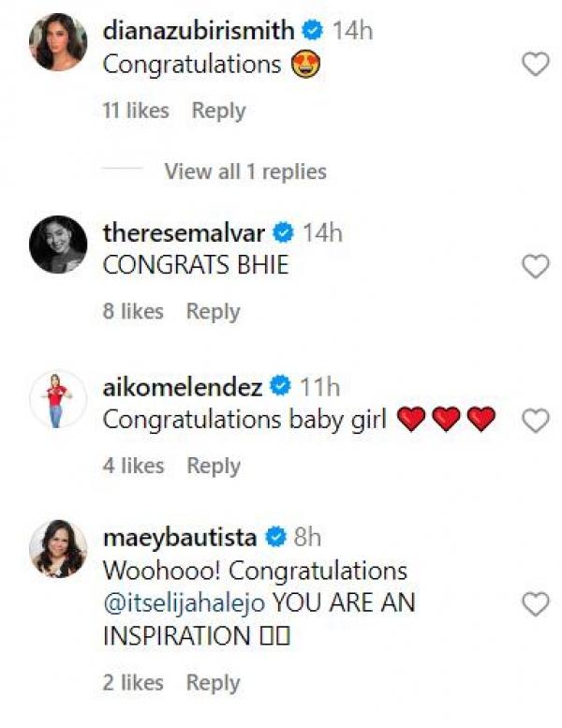The image size is (562, 728).
Task: Visit the theresemalvar username link
Action: (183, 232)
